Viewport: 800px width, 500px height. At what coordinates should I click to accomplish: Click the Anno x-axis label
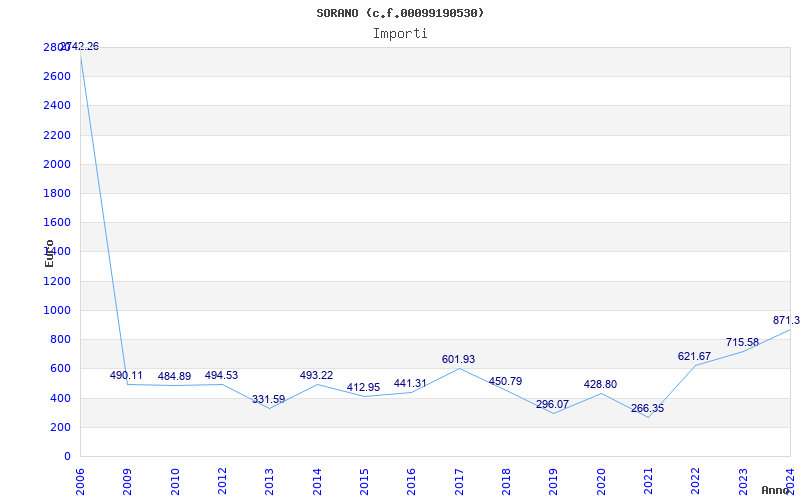point(776,490)
